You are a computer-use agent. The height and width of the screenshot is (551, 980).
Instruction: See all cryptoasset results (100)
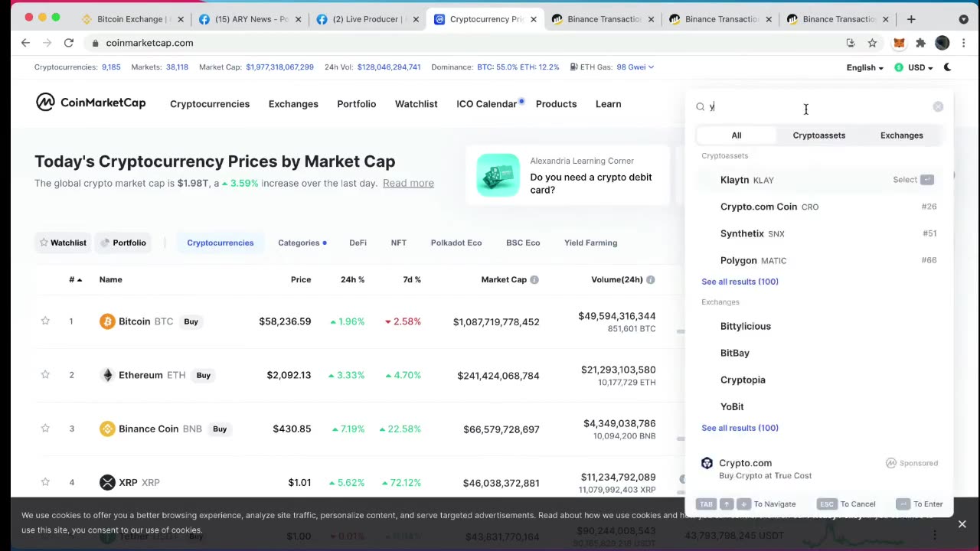740,282
